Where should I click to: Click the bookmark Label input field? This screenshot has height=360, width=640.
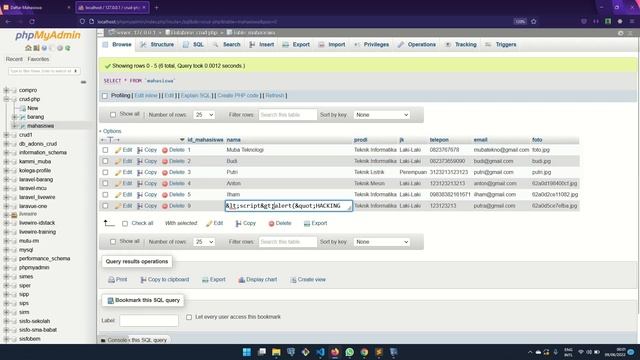(149, 320)
